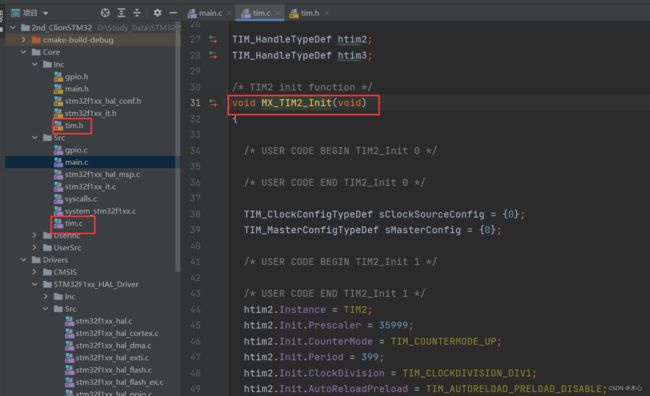
Task: Select syscalls.c in the project tree
Action: click(75, 199)
